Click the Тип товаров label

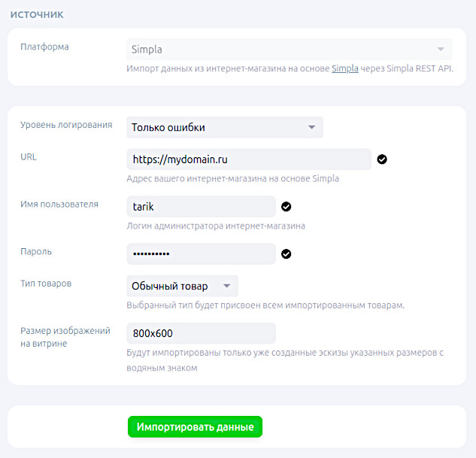click(x=46, y=284)
